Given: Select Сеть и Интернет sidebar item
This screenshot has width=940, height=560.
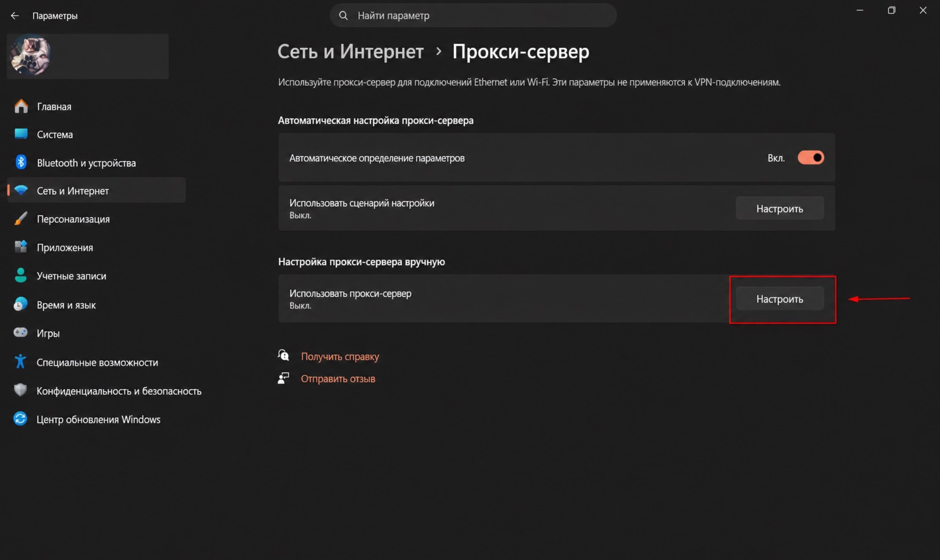Looking at the screenshot, I should (x=96, y=191).
